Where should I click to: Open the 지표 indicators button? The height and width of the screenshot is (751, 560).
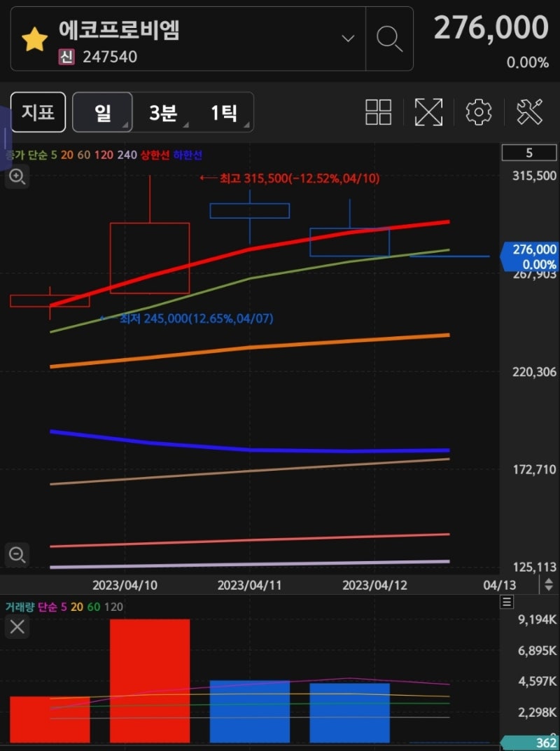[38, 112]
